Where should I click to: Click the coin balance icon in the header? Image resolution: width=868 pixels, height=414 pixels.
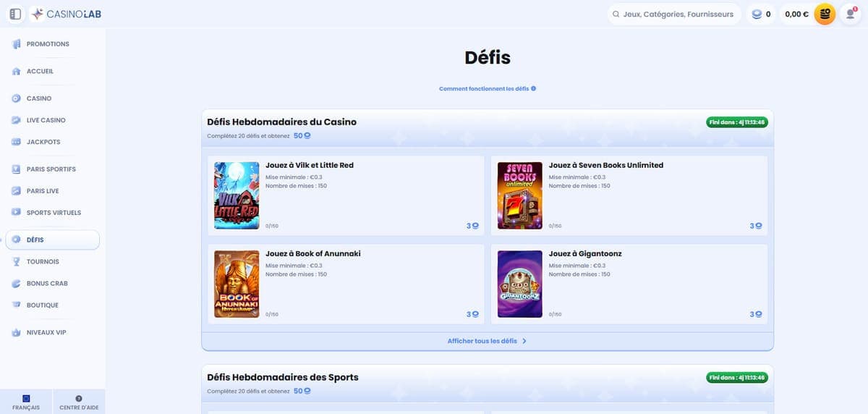(757, 14)
